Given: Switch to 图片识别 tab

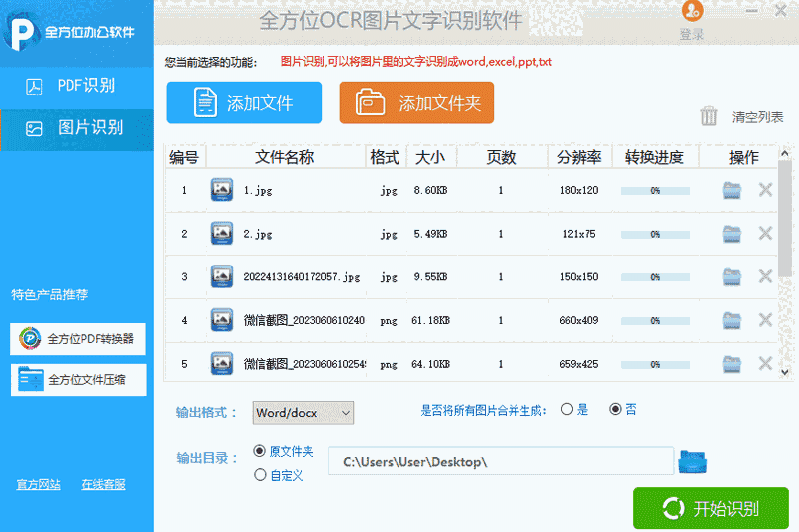Looking at the screenshot, I should coord(77,129).
